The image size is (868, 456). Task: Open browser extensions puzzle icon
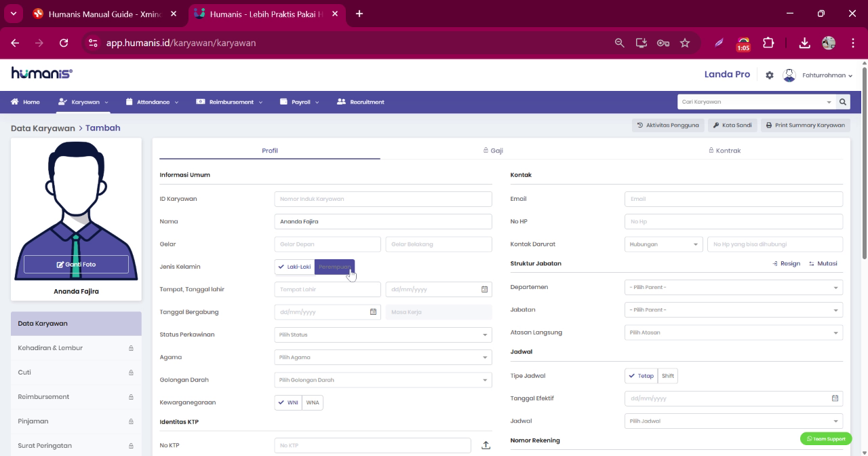coord(768,43)
